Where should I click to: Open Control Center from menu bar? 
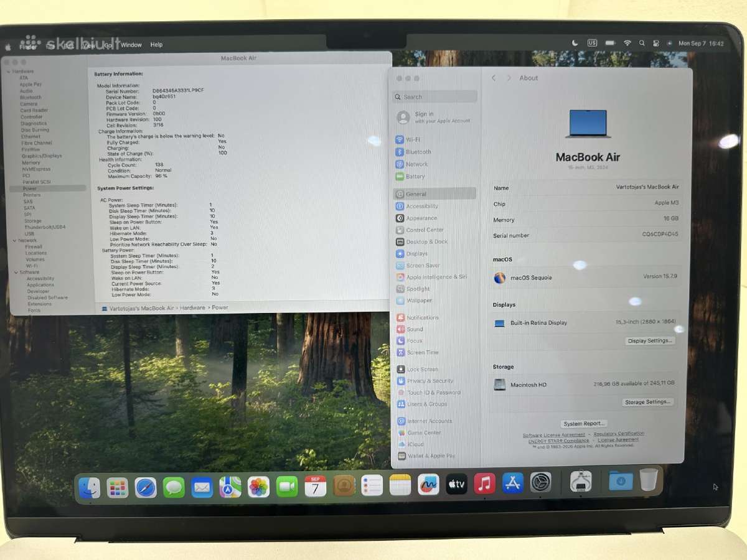(655, 44)
